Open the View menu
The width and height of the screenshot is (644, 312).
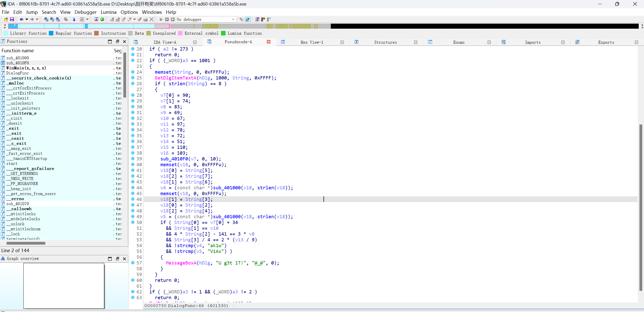click(65, 12)
